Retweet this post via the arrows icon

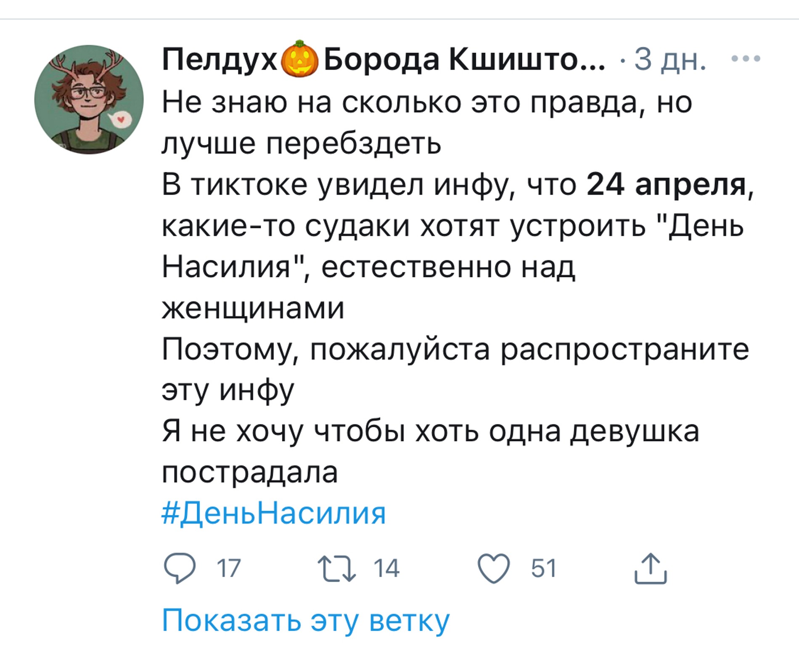tap(336, 569)
